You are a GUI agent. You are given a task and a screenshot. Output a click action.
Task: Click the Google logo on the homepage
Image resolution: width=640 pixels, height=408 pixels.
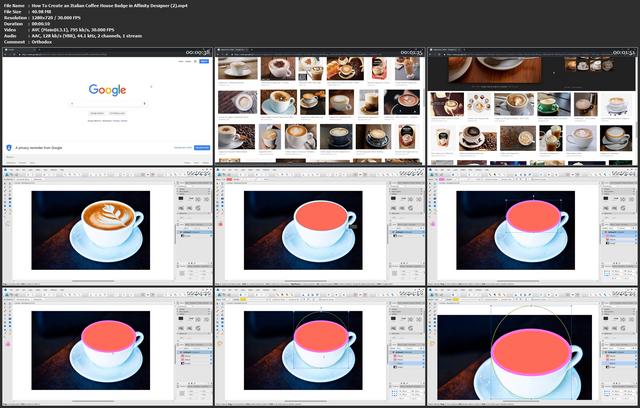107,90
